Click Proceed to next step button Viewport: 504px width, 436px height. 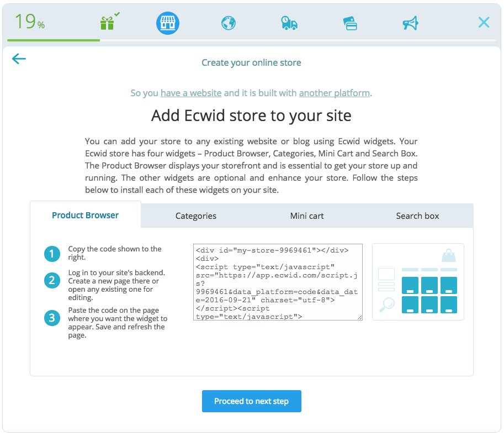coord(252,401)
